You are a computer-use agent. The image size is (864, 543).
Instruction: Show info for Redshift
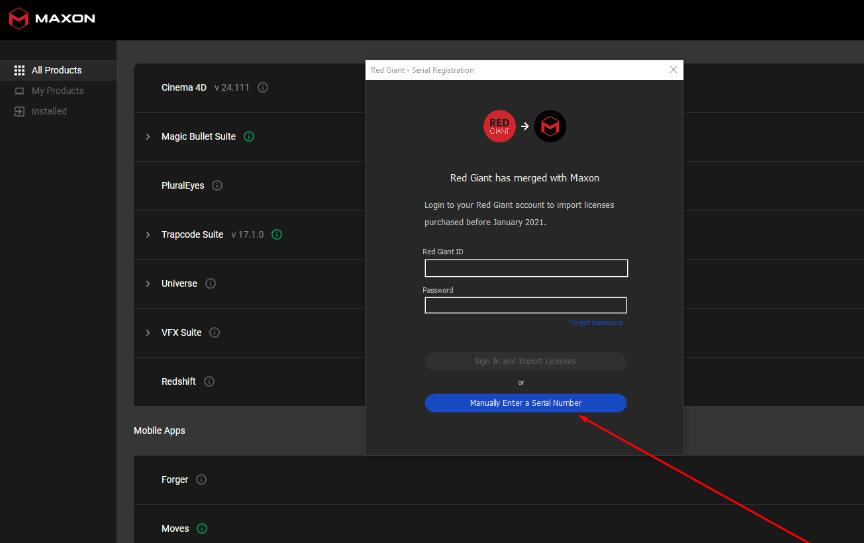tap(209, 381)
